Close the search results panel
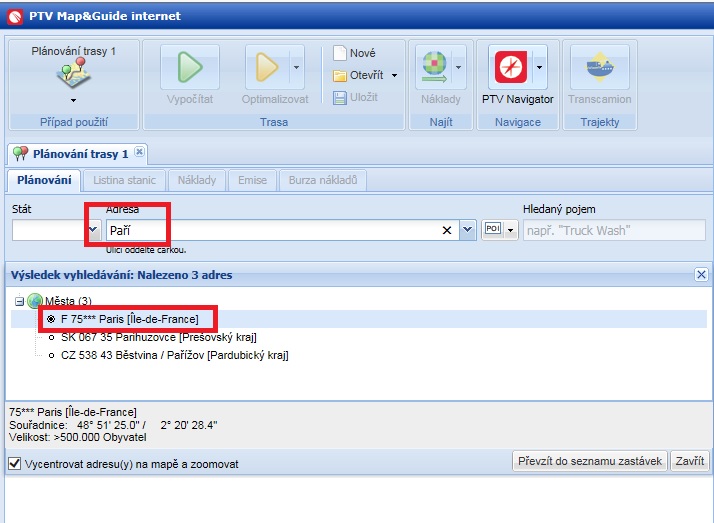The image size is (714, 523). (701, 274)
